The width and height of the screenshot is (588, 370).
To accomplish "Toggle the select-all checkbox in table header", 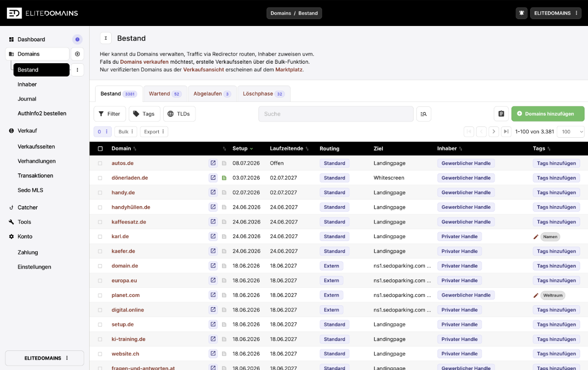I will pyautogui.click(x=100, y=148).
